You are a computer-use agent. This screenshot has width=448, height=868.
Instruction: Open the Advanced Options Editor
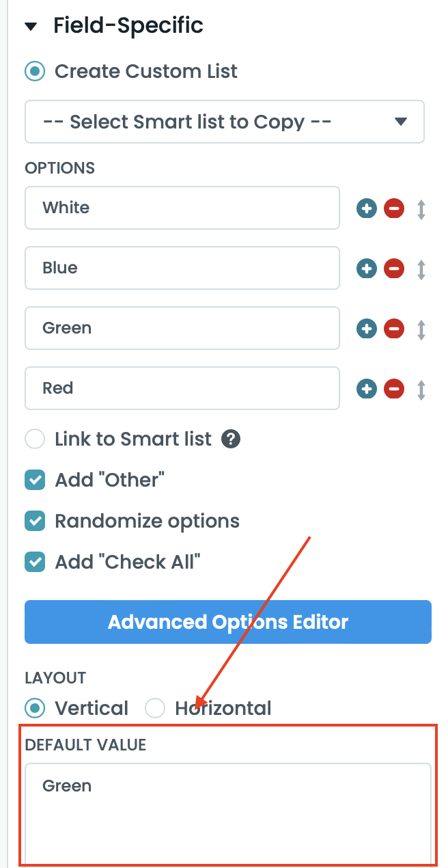228,622
